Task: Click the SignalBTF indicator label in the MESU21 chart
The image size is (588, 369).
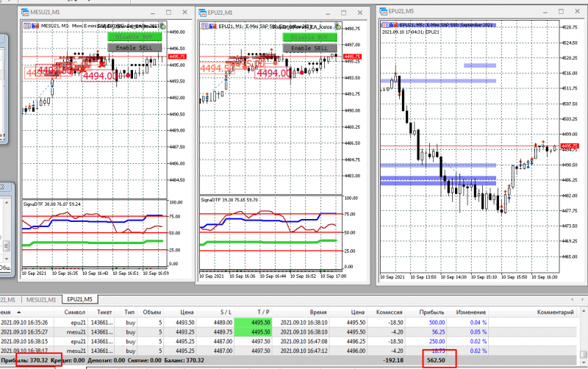Action: (51, 204)
